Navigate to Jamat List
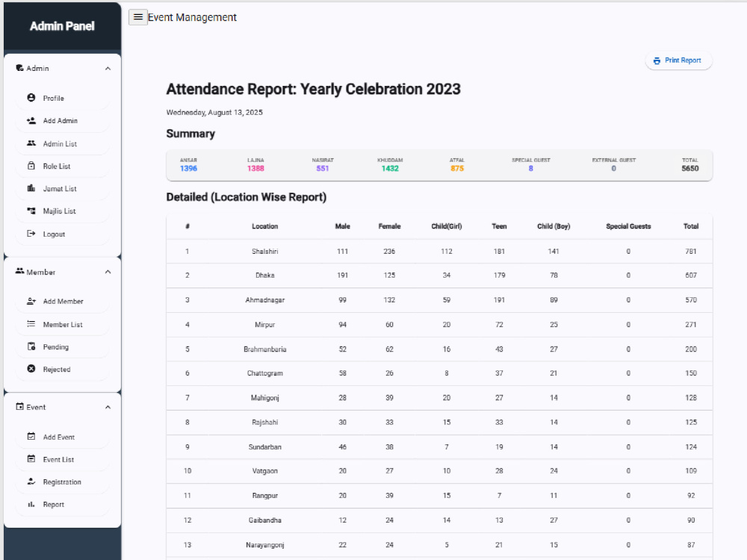The width and height of the screenshot is (747, 560). (x=63, y=189)
